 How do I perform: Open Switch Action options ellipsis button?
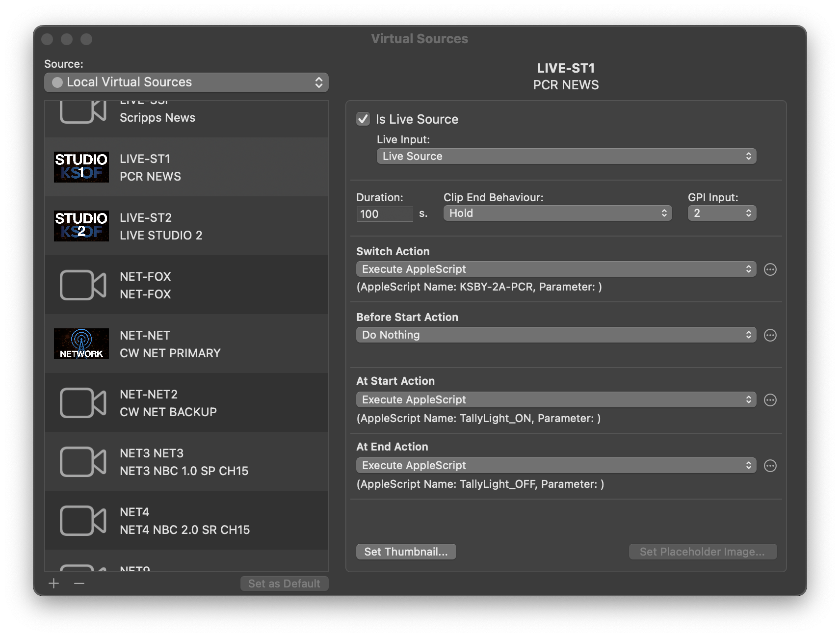[x=770, y=269]
